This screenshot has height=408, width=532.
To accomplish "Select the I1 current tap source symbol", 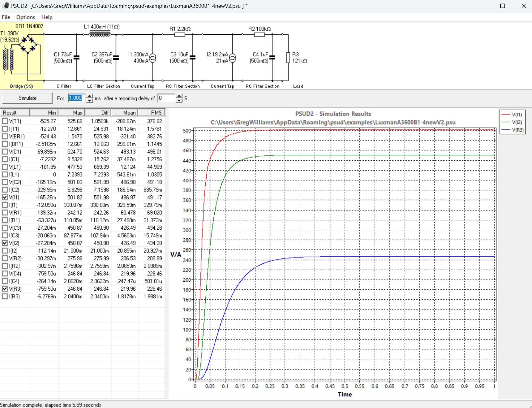I will (153, 58).
